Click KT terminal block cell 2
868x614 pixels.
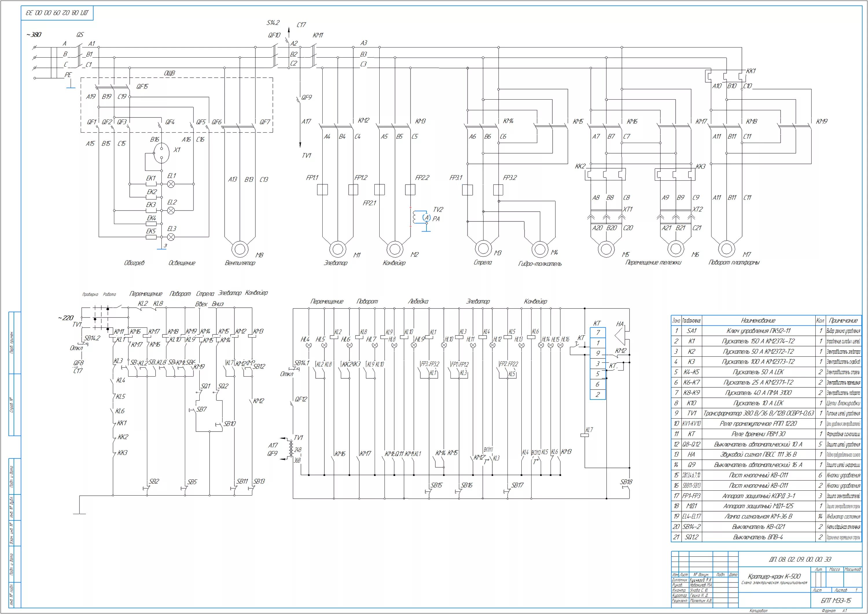coord(598,395)
